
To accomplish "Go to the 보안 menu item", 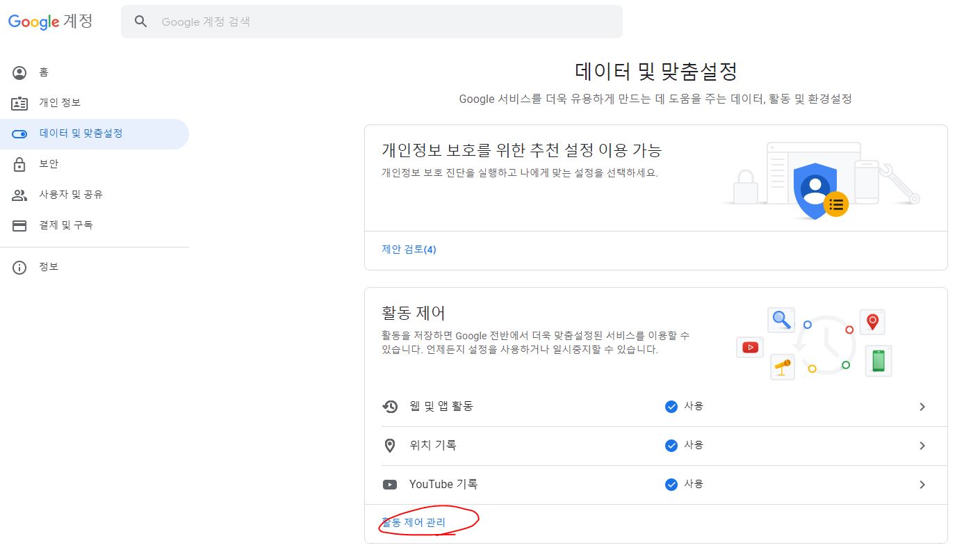I will coord(95,164).
